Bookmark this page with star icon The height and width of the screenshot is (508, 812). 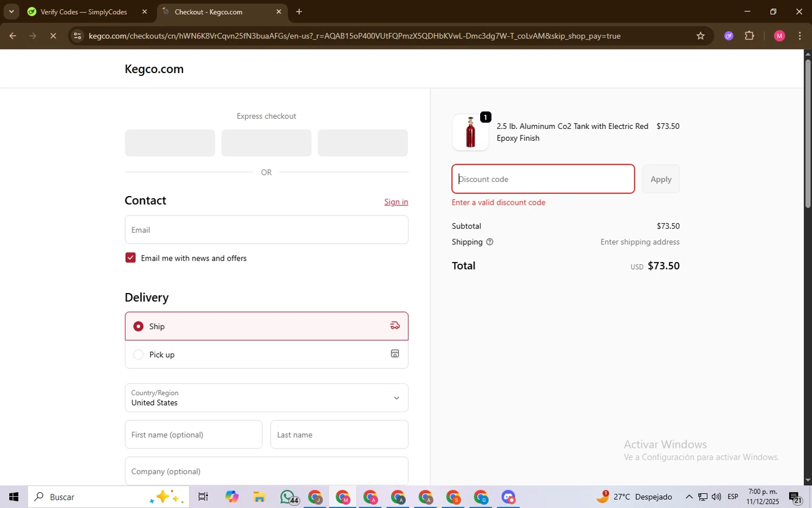click(x=700, y=36)
